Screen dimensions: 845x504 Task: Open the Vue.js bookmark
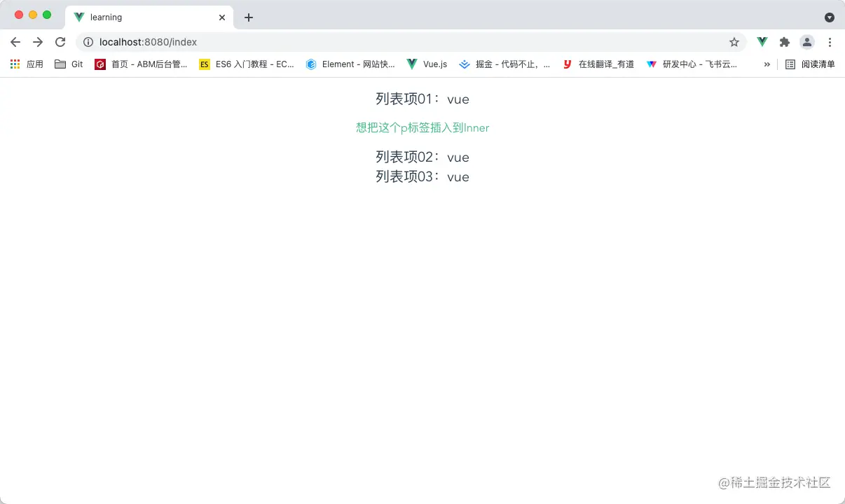click(427, 64)
